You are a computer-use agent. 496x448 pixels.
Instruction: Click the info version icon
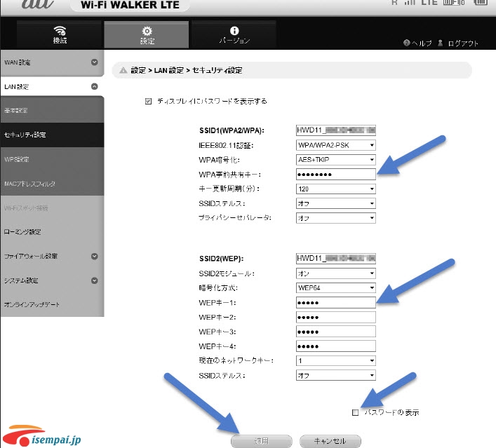click(234, 31)
